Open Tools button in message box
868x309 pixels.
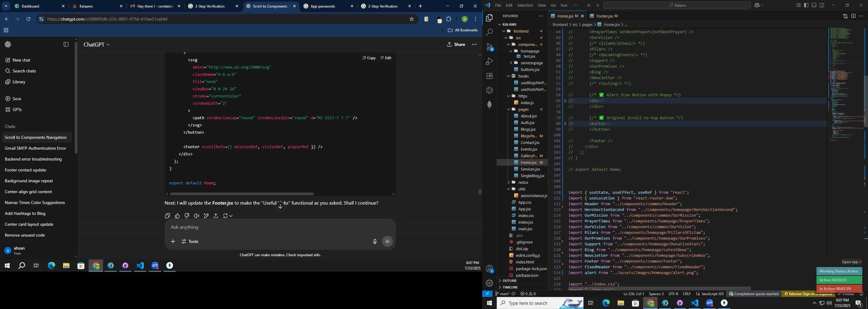[190, 241]
